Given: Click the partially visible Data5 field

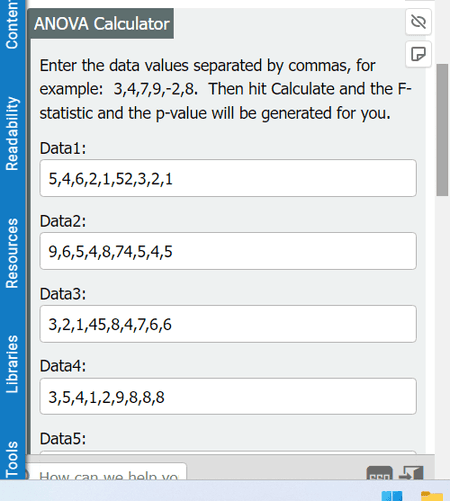Looking at the screenshot, I should point(228,452).
